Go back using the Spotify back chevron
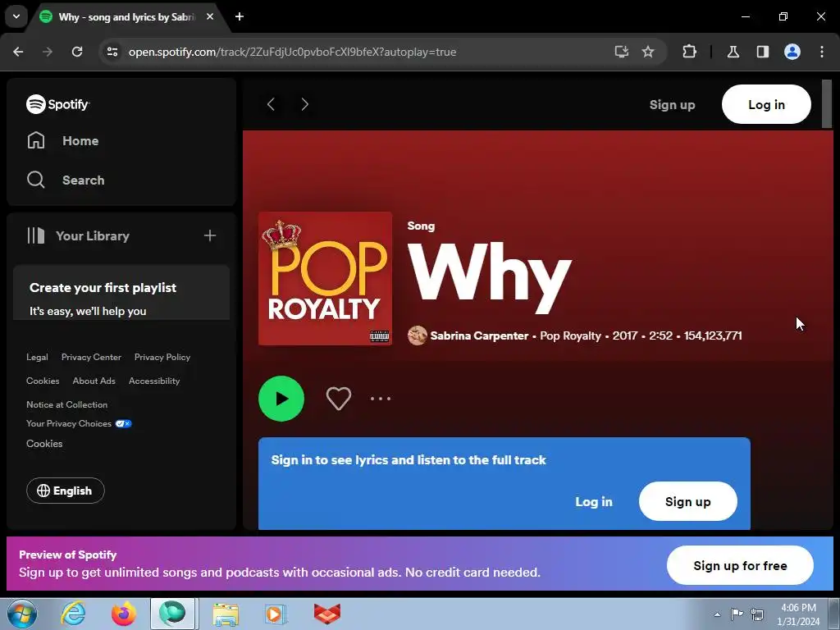840x630 pixels. point(271,104)
